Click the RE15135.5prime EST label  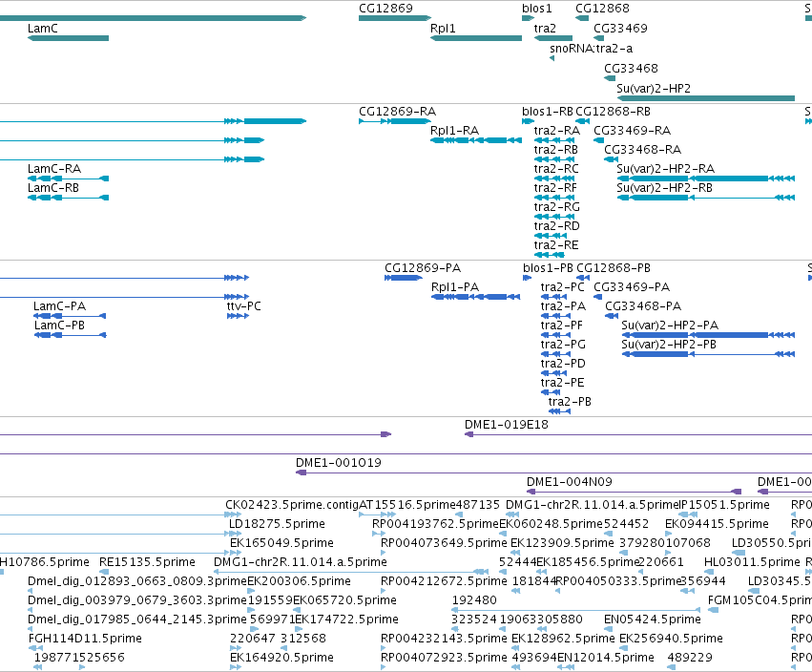click(147, 562)
